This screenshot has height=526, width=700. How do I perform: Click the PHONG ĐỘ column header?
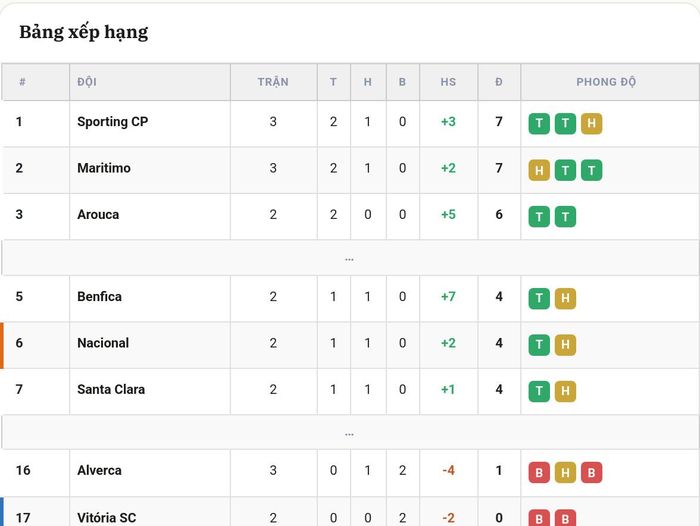click(606, 82)
